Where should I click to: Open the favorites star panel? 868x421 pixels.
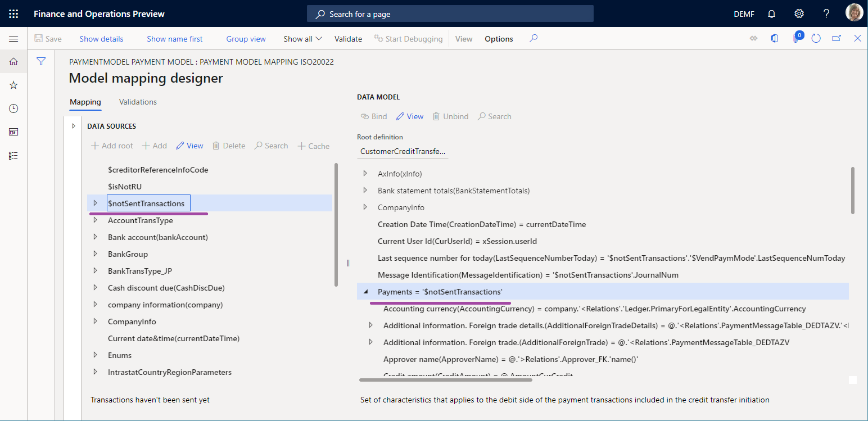click(x=13, y=85)
